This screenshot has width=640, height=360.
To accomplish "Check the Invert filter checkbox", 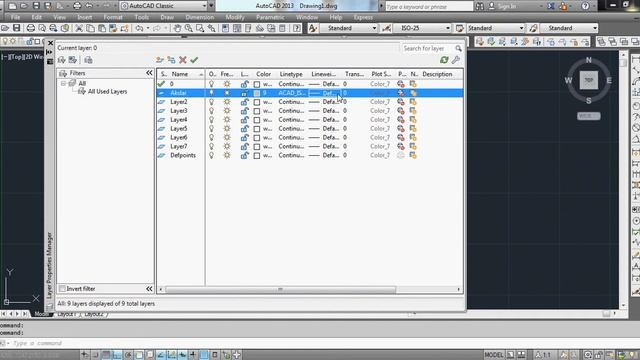I will click(62, 289).
